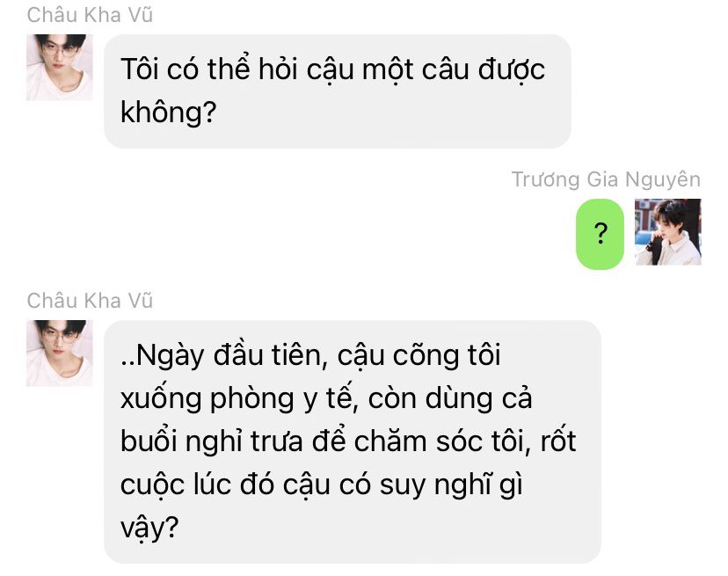This screenshot has height=576, width=728.
Task: Open Châu Kha Vũ's avatar beside first message
Action: point(60,68)
